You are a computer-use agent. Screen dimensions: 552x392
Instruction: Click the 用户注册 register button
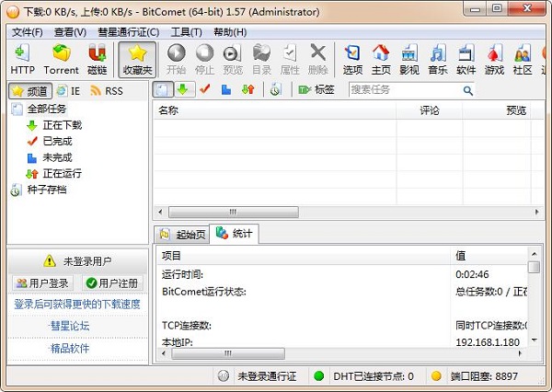112,283
